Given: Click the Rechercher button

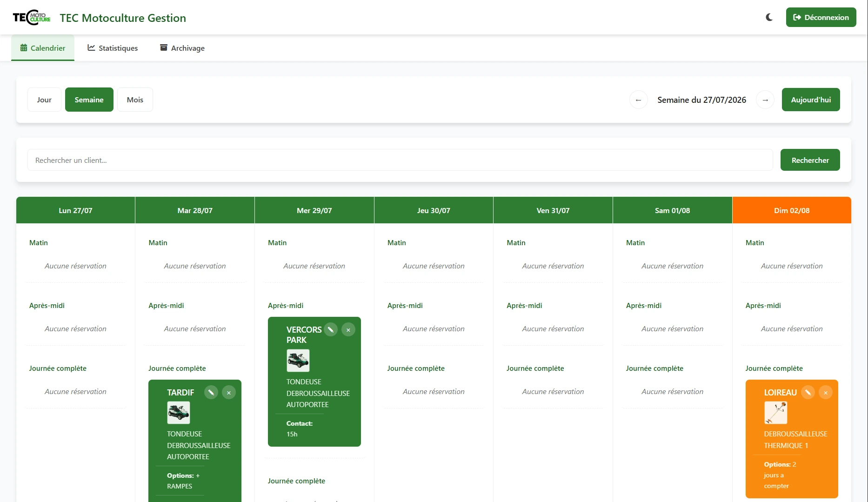Looking at the screenshot, I should tap(810, 160).
